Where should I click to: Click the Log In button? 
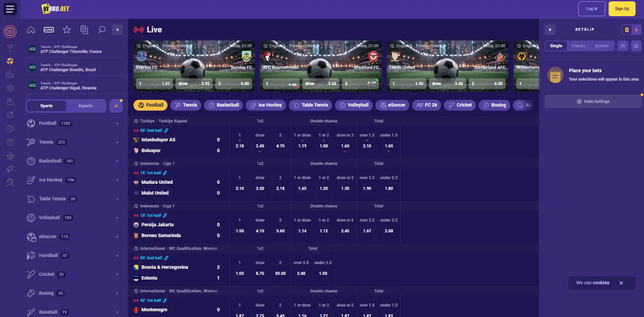click(x=592, y=9)
